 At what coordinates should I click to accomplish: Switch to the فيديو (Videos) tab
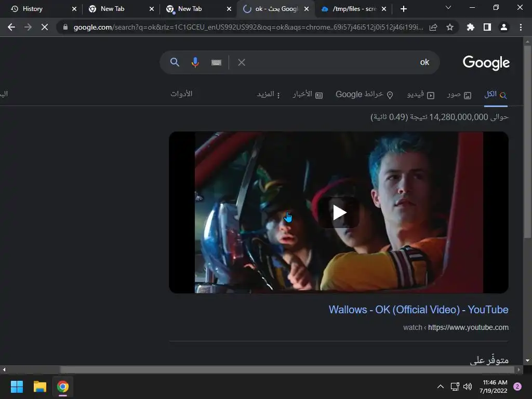click(x=421, y=95)
